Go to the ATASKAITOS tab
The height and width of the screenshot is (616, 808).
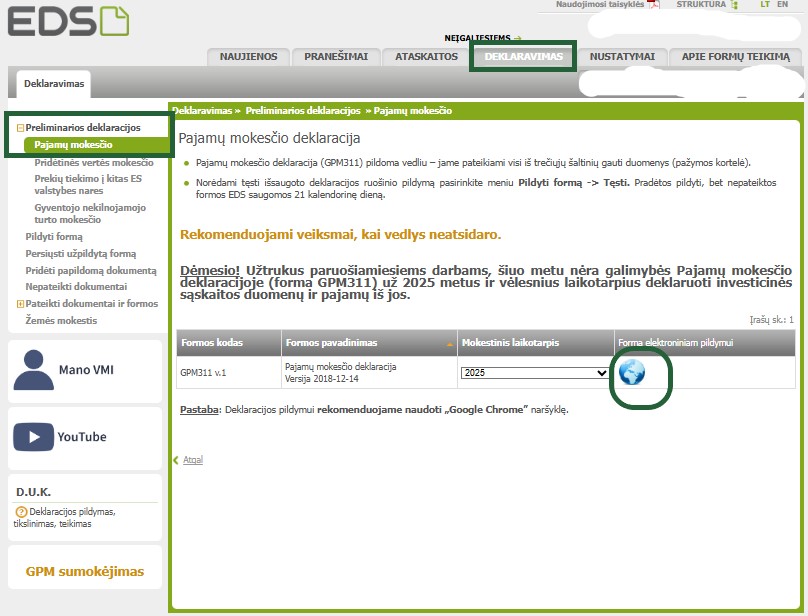click(x=426, y=57)
